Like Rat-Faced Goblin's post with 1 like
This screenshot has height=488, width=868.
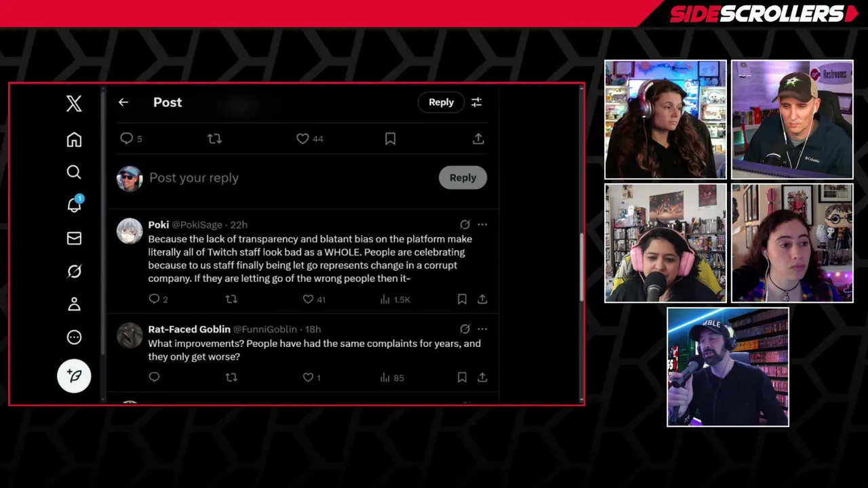[x=312, y=377]
